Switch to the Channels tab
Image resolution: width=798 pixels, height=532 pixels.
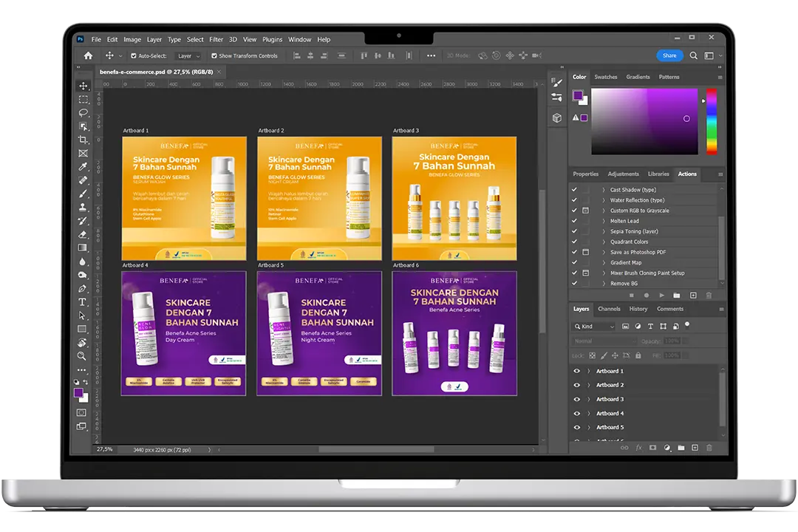click(x=609, y=309)
